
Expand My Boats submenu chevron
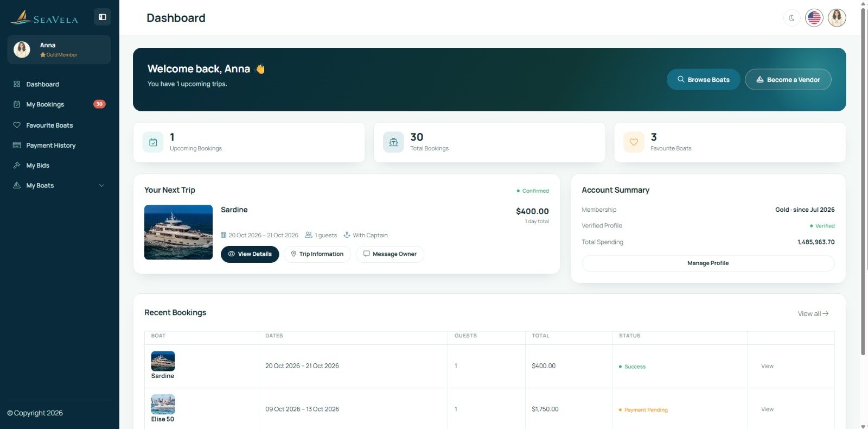click(101, 186)
